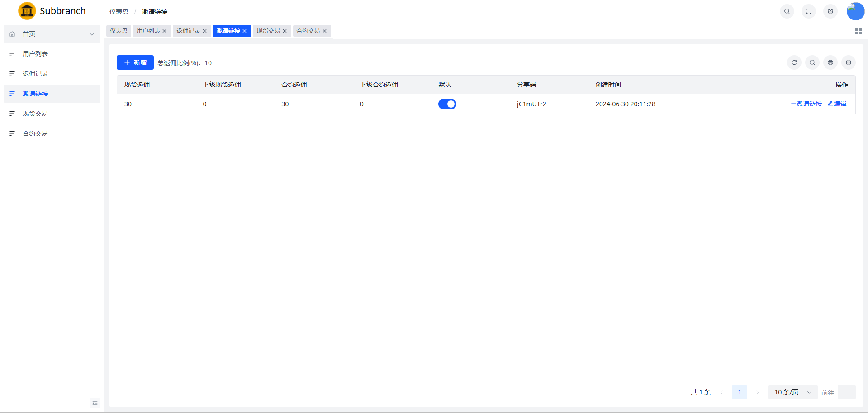The image size is (868, 413).
Task: Collapse the sidebar with the fold icon
Action: [95, 403]
